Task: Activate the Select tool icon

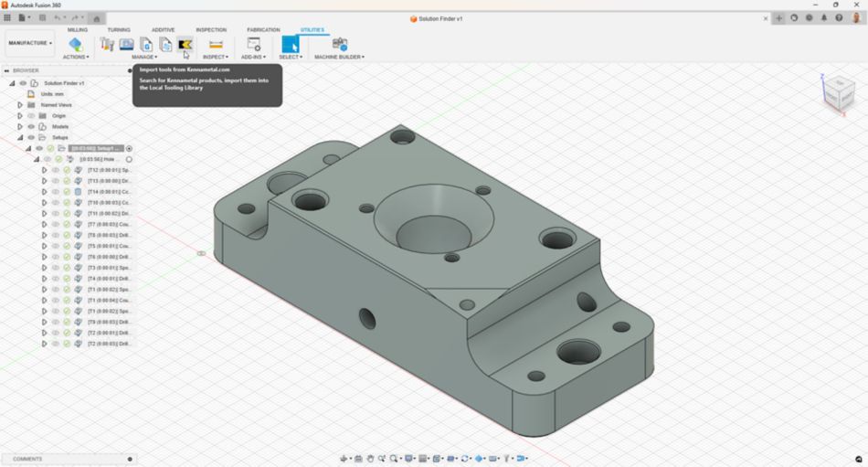Action: pos(291,44)
